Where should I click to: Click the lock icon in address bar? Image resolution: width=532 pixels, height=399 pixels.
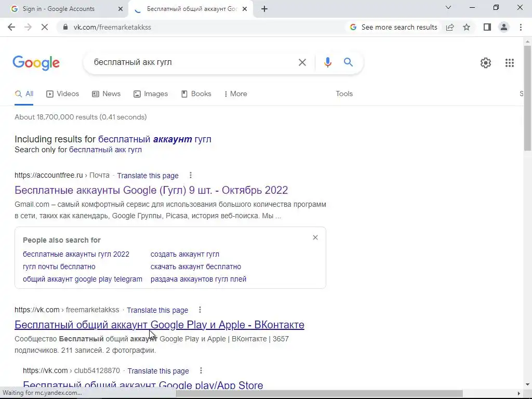click(65, 27)
